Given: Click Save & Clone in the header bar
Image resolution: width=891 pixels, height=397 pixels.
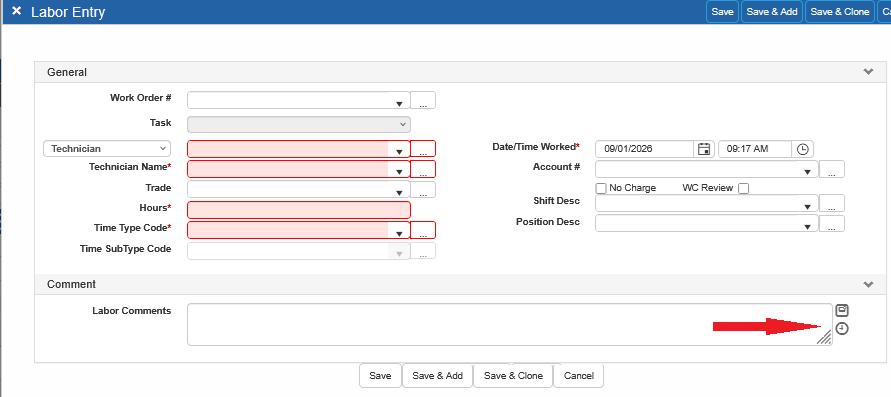Looking at the screenshot, I should click(x=839, y=11).
